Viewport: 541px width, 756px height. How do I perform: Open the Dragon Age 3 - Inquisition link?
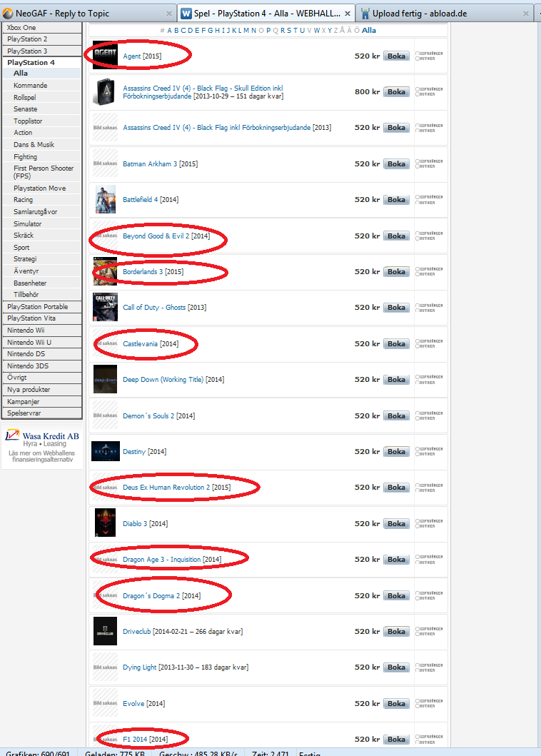(161, 559)
